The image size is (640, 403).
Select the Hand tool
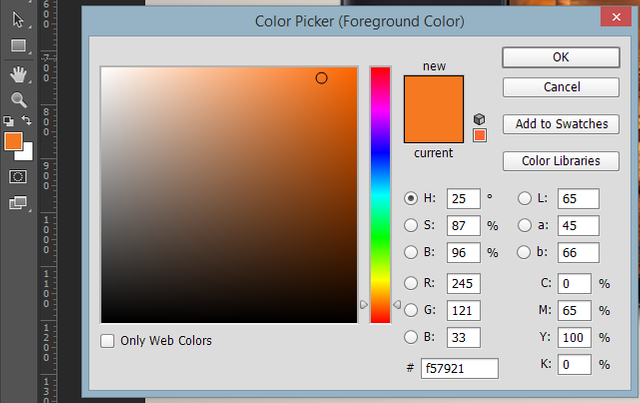point(18,75)
